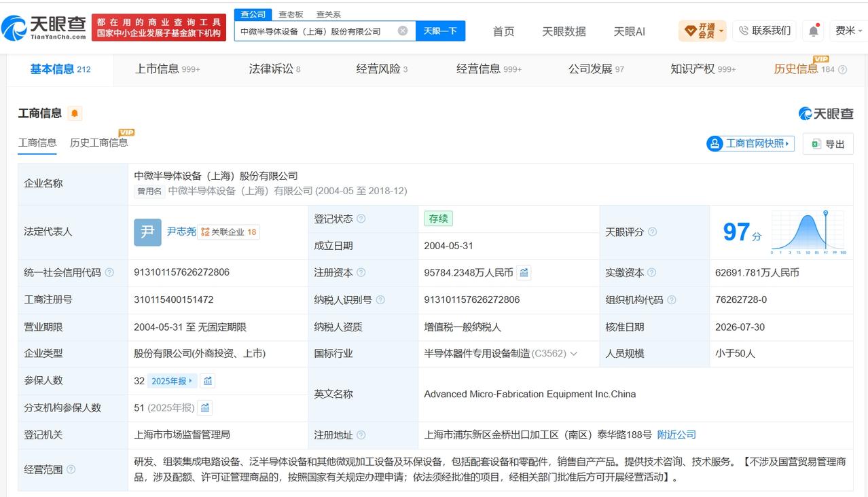
Task: Open the help icon beside 组织机构代码
Action: click(671, 300)
